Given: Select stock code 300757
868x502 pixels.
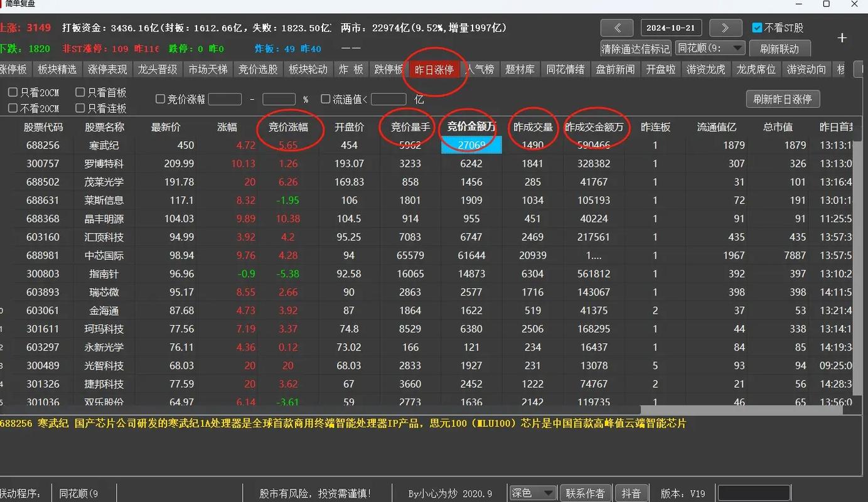Looking at the screenshot, I should coord(43,164).
